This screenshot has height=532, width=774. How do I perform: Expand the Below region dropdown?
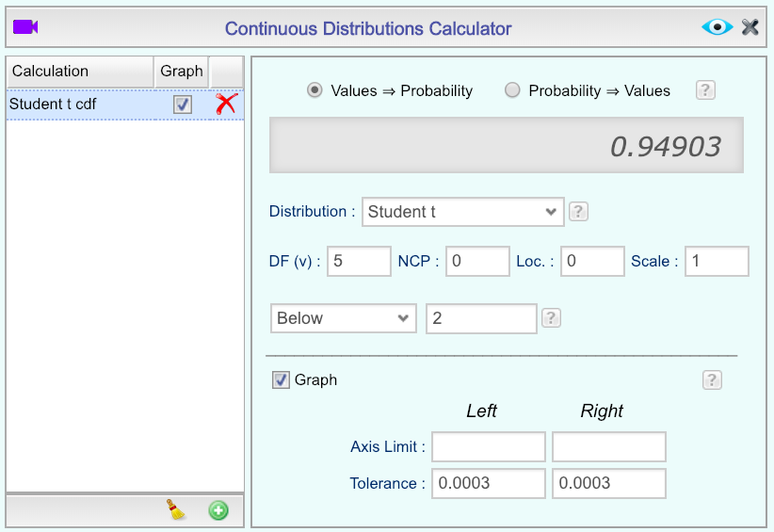click(x=344, y=318)
